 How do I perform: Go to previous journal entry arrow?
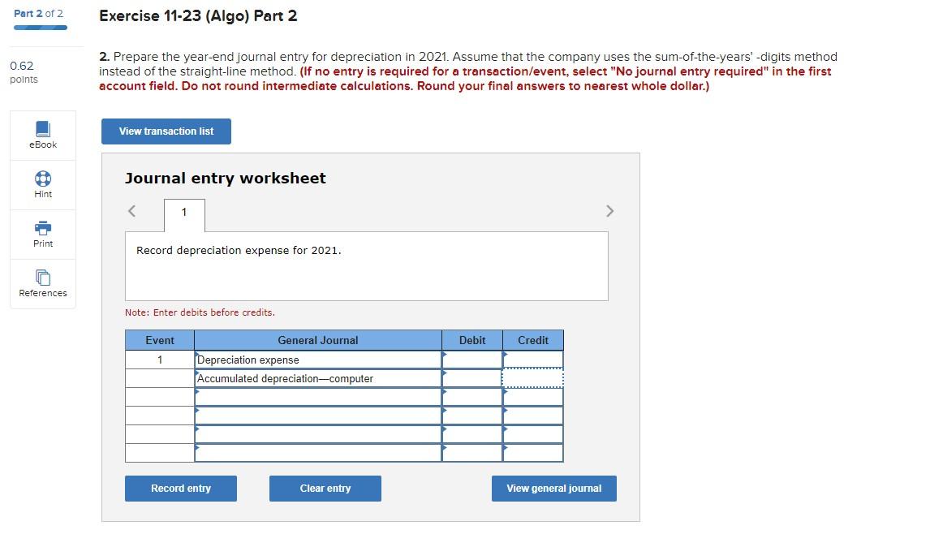click(131, 211)
